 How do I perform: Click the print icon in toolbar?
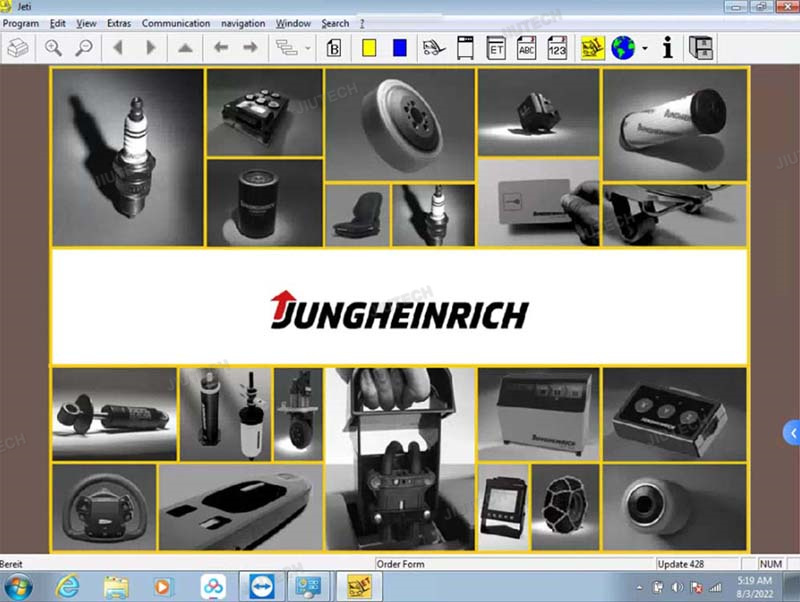(x=18, y=47)
